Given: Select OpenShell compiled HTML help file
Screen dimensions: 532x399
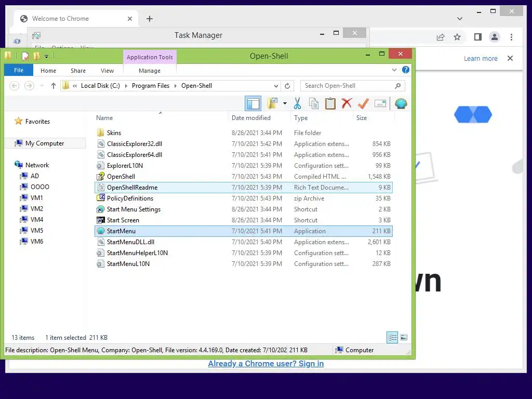Looking at the screenshot, I should [121, 177].
